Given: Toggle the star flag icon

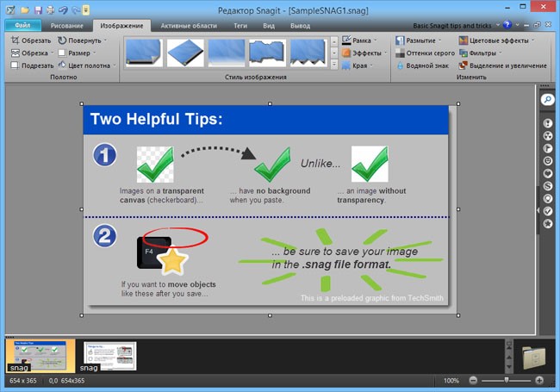Looking at the screenshot, I should point(547,223).
